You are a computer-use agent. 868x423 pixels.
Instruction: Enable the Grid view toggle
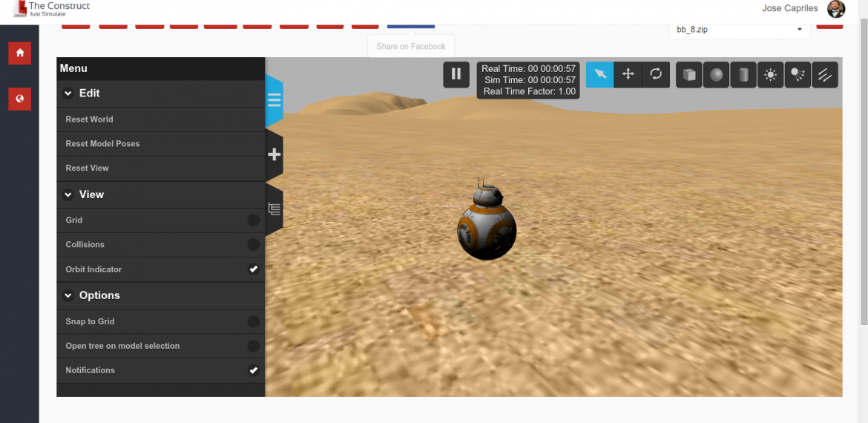coord(254,220)
